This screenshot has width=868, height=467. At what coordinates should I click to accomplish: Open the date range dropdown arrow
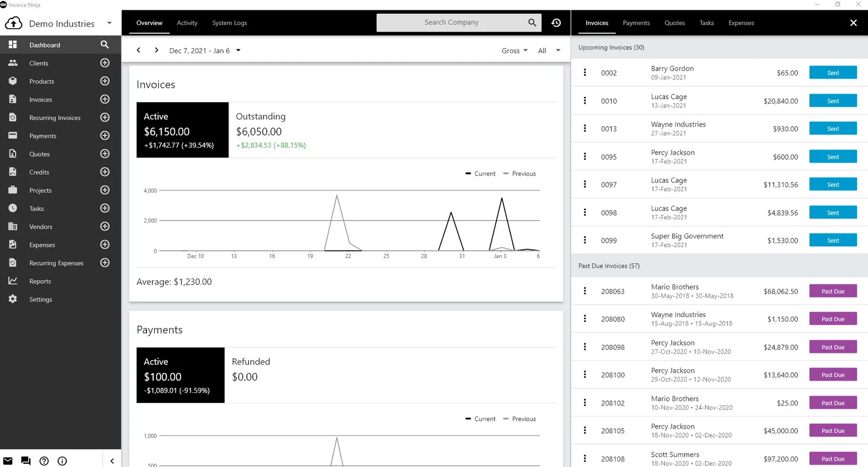click(x=238, y=51)
